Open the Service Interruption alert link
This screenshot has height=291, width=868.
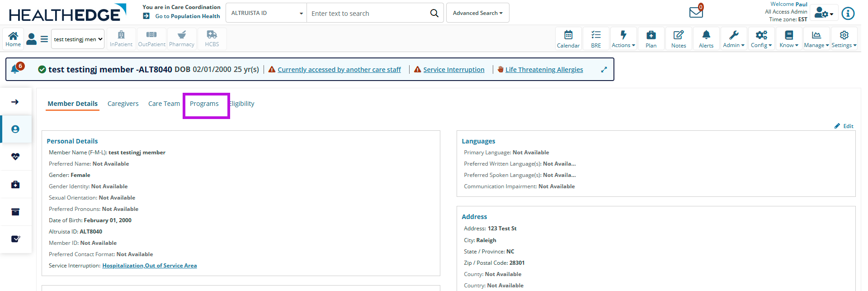pos(453,70)
